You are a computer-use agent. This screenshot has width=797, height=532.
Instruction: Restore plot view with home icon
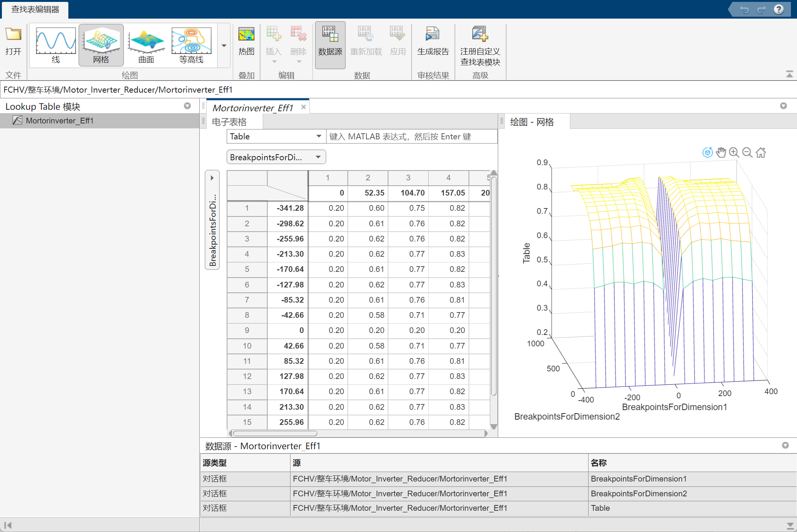(761, 153)
